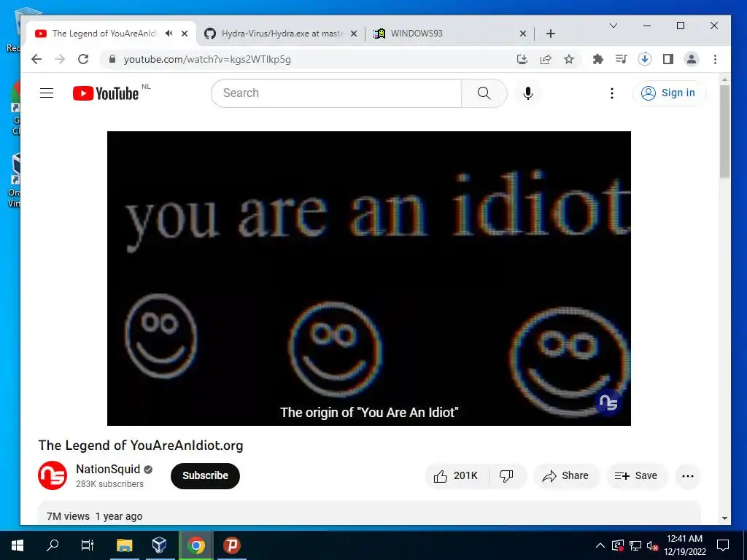This screenshot has height=560, width=747.
Task: Start voice search with the microphone
Action: [528, 93]
